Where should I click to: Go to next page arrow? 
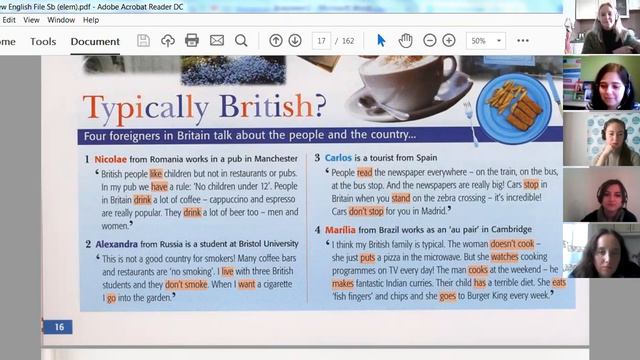click(x=295, y=40)
